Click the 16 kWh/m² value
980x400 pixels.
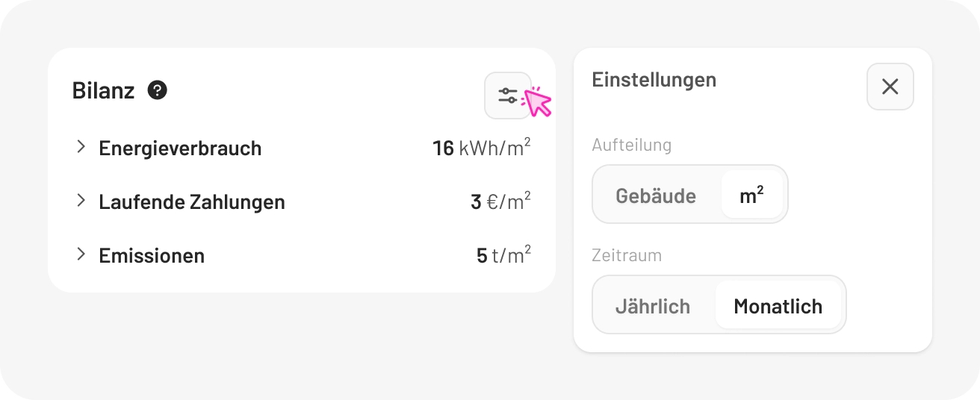coord(482,148)
